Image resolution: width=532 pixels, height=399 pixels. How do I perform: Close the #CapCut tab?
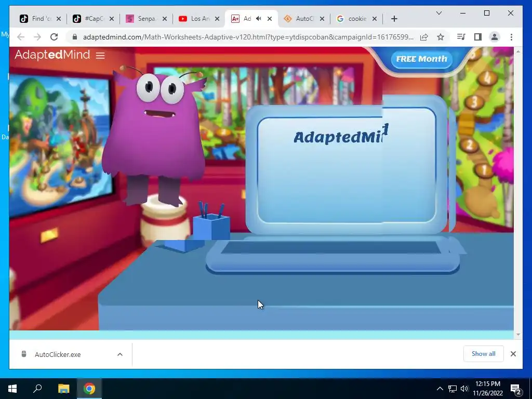click(x=112, y=19)
